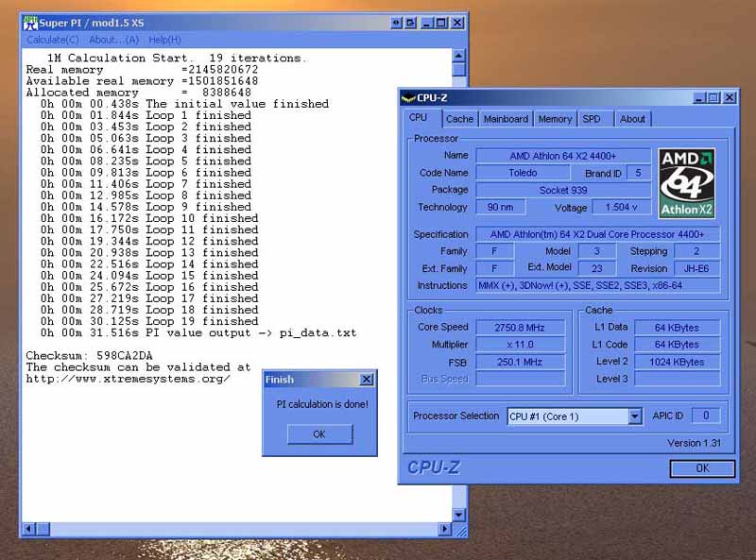This screenshot has width=756, height=560.
Task: Click the "PI value output -> pi_data.txt" line
Action: tap(198, 333)
